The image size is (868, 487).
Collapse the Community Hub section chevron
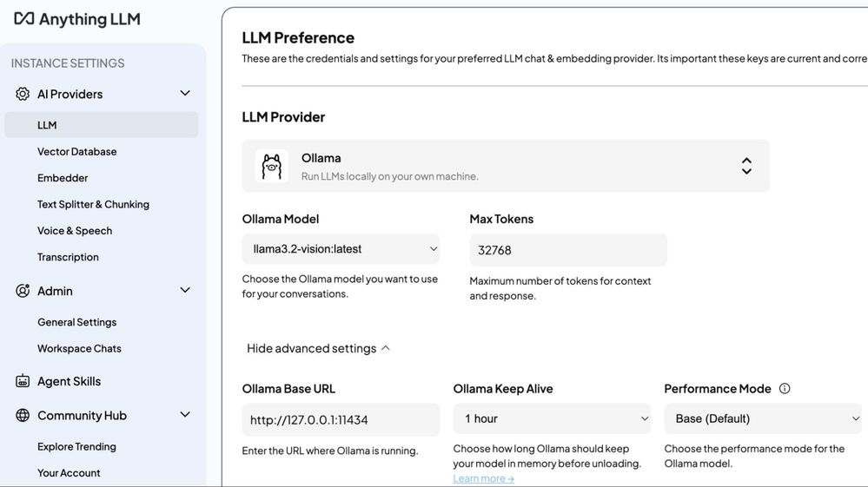point(185,415)
